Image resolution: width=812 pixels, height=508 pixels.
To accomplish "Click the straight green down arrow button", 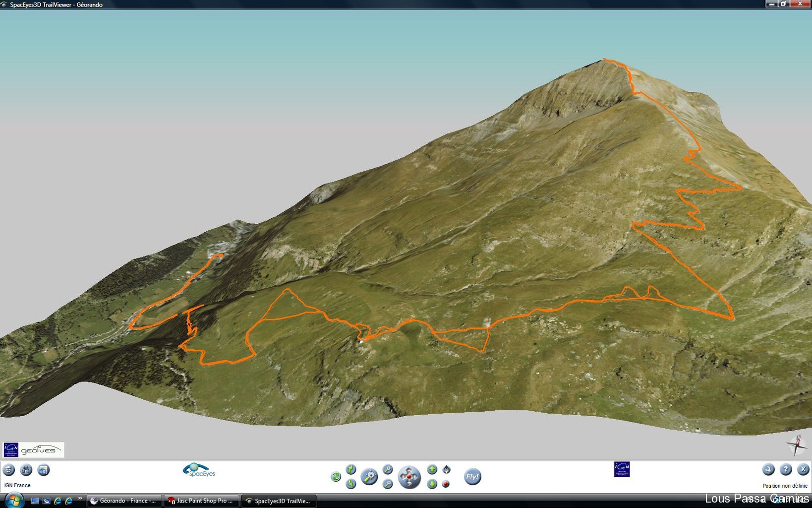I will point(432,484).
